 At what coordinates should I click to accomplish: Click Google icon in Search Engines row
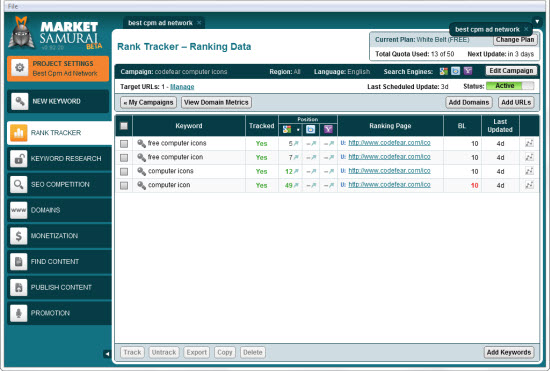point(444,71)
